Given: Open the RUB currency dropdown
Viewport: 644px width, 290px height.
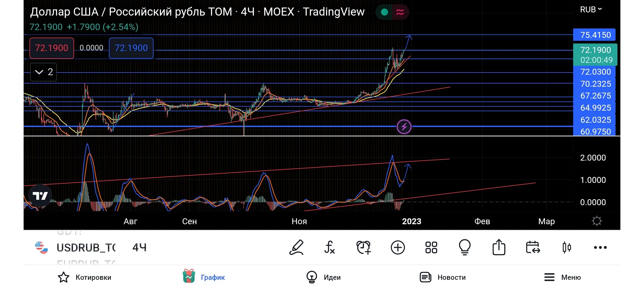Looking at the screenshot, I should (591, 10).
